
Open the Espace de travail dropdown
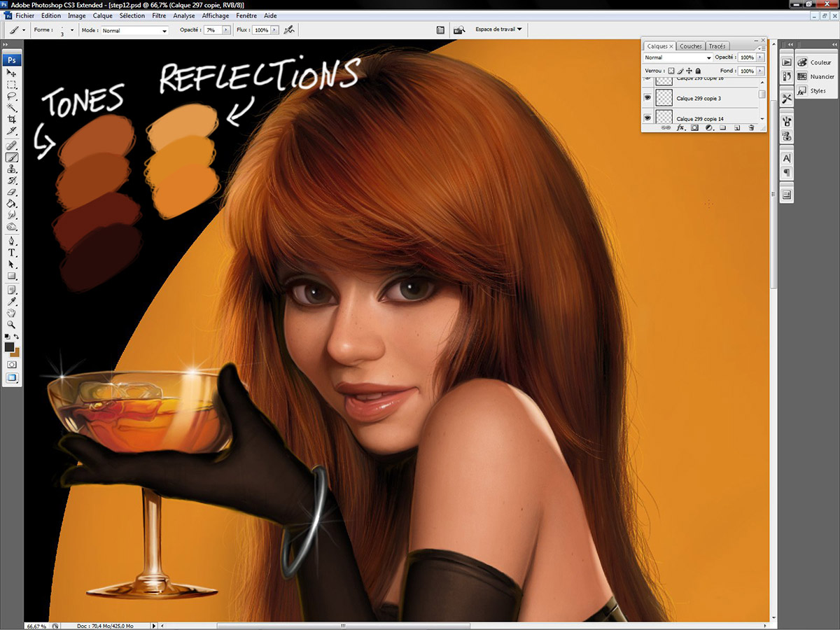coord(498,29)
